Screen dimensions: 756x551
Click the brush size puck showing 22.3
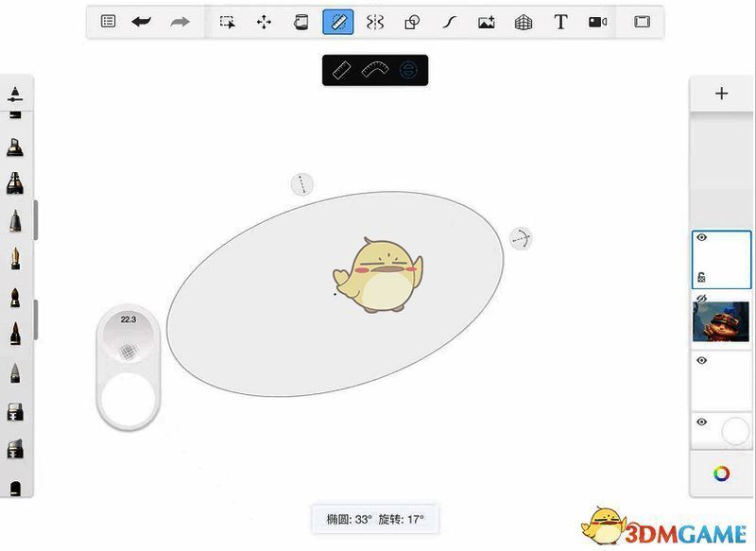click(x=129, y=333)
